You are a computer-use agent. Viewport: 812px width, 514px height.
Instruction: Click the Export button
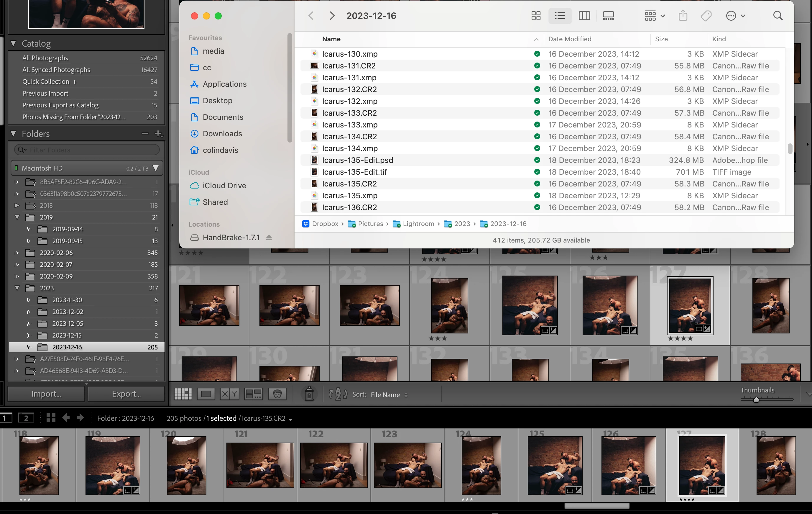click(x=126, y=394)
